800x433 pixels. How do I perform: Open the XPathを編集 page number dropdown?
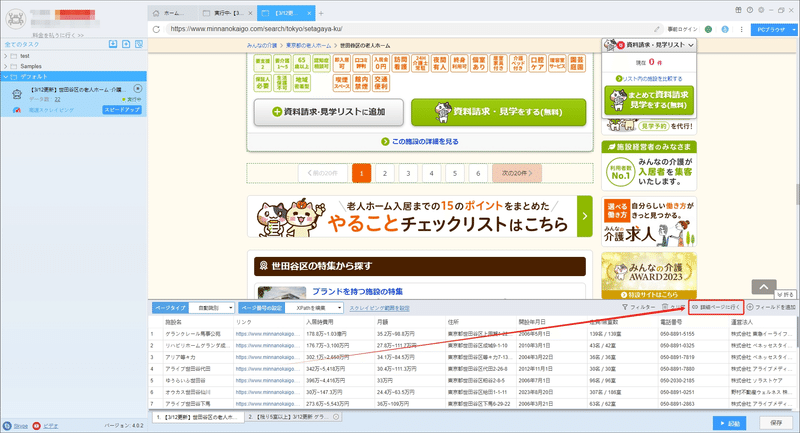pos(314,308)
